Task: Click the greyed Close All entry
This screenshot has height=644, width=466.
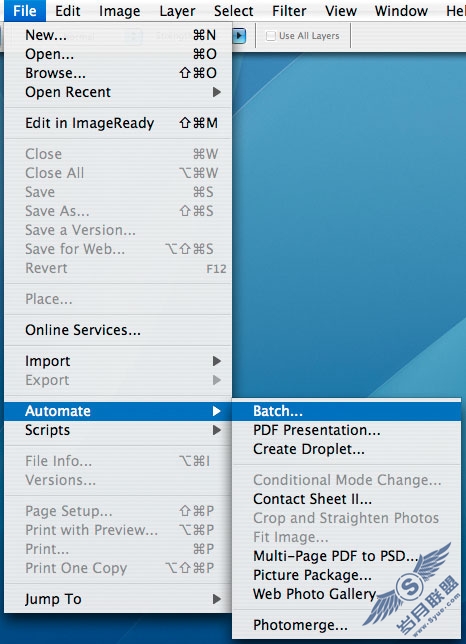Action: coord(118,173)
